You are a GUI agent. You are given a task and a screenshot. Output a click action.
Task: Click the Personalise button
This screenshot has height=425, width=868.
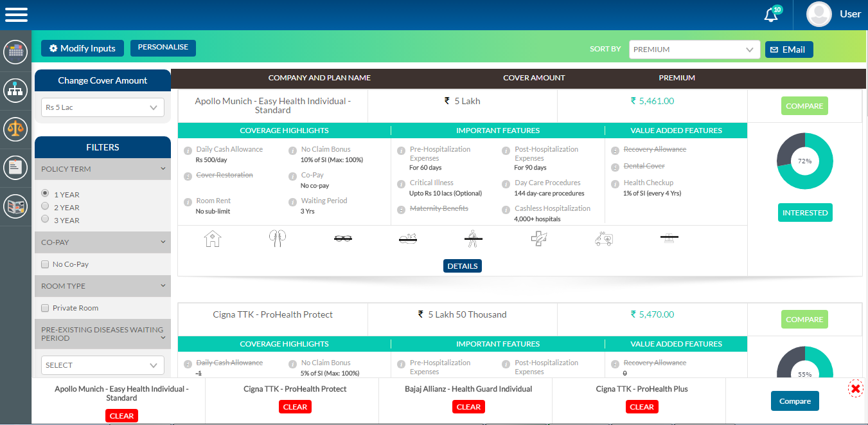coord(163,48)
